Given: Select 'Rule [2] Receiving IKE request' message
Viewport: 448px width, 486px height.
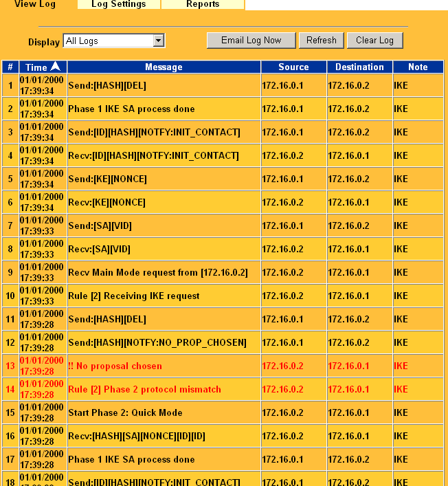Looking at the screenshot, I should coord(134,296).
